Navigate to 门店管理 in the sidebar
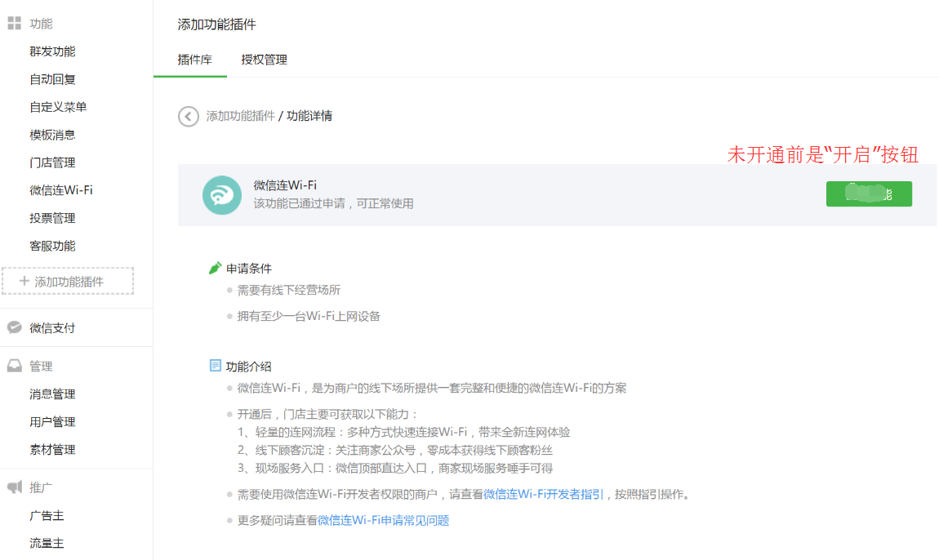This screenshot has width=939, height=560. [x=52, y=162]
